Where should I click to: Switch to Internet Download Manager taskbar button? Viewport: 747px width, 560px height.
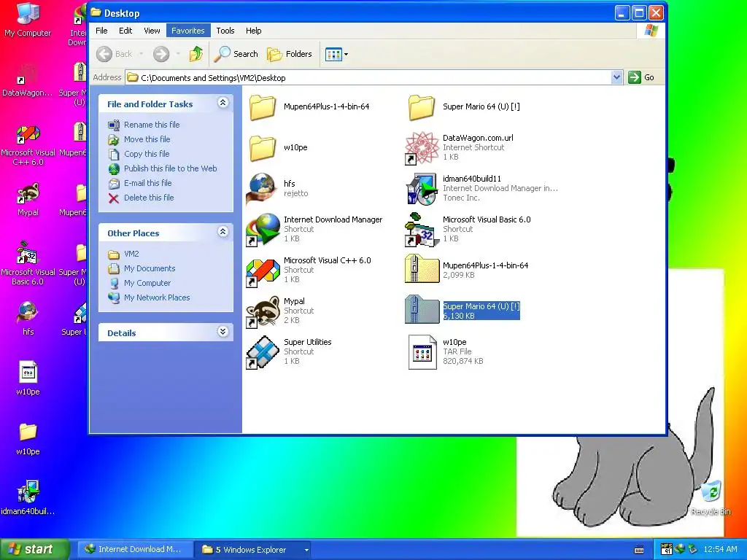(x=133, y=549)
